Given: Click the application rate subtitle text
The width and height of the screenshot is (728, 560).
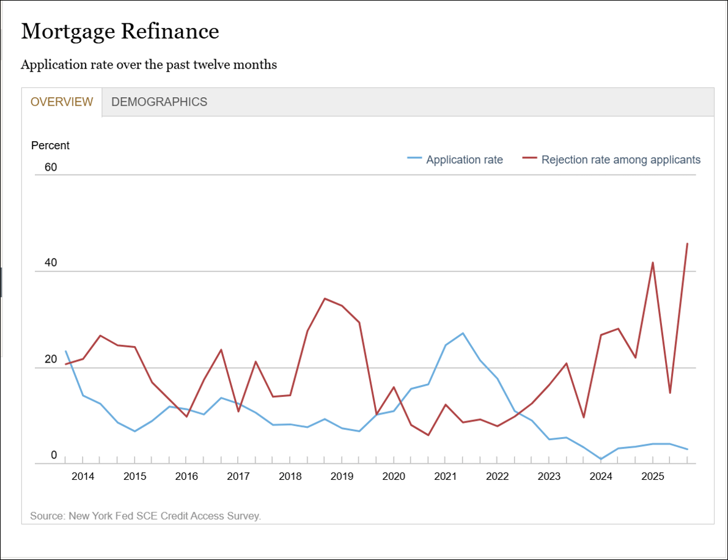Looking at the screenshot, I should [x=149, y=65].
